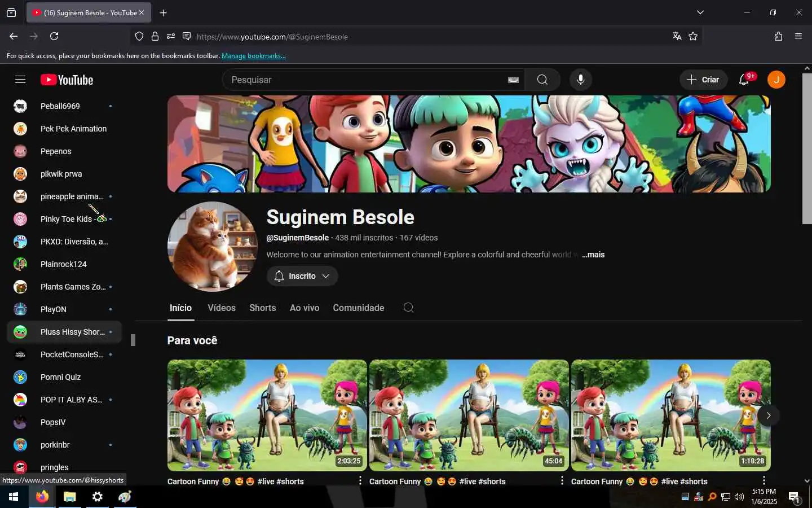Switch to the Vídeos tab
812x508 pixels.
tap(222, 308)
